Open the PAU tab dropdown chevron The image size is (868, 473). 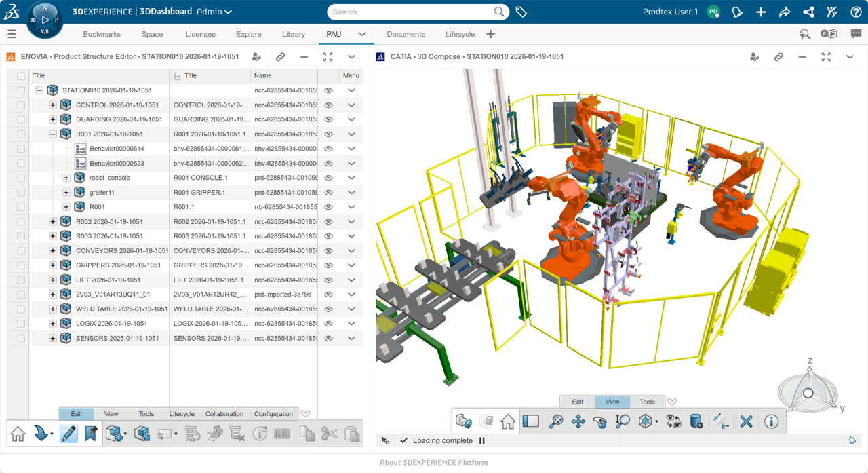362,34
